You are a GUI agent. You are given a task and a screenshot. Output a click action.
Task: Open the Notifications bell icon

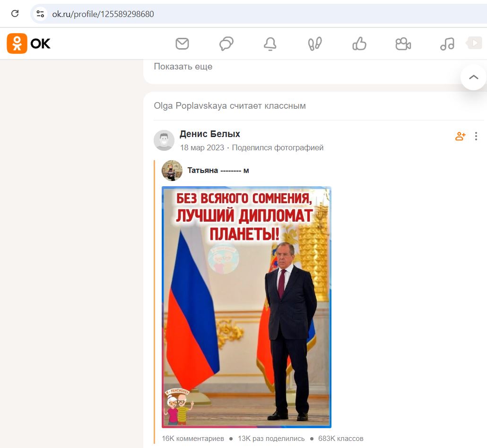point(270,44)
